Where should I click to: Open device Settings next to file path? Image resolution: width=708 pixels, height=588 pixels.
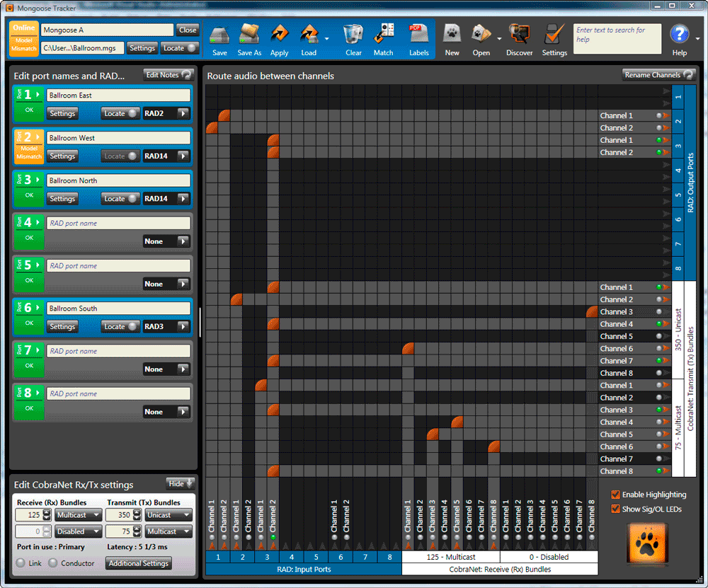point(142,48)
